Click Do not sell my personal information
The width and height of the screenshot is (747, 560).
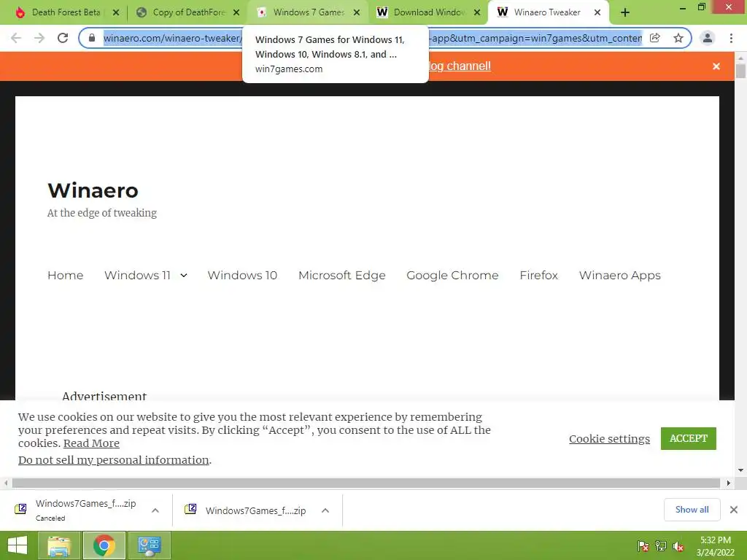pyautogui.click(x=113, y=460)
